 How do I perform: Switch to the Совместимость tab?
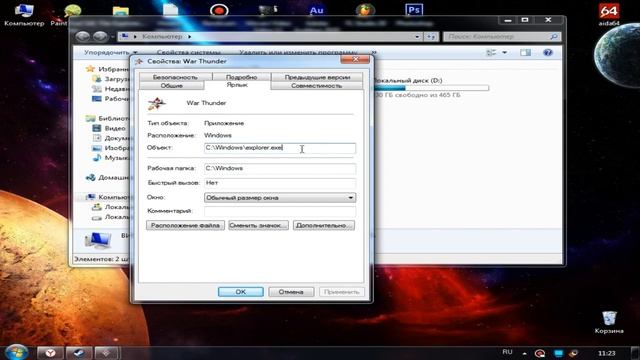pyautogui.click(x=316, y=86)
